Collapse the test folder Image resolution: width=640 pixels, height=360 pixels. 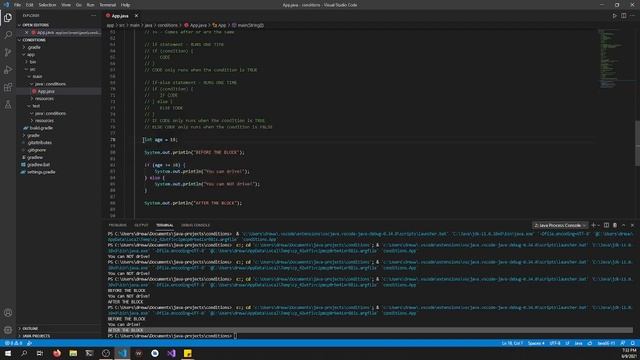point(29,106)
